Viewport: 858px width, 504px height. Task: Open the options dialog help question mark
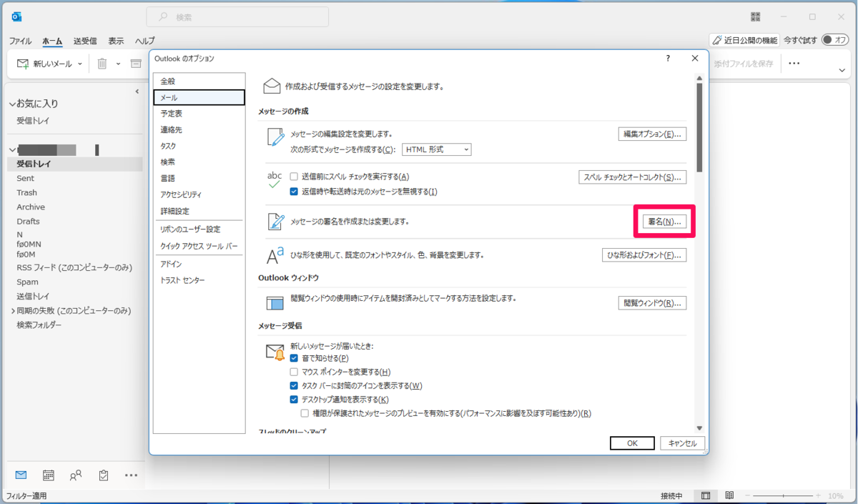[x=668, y=59]
